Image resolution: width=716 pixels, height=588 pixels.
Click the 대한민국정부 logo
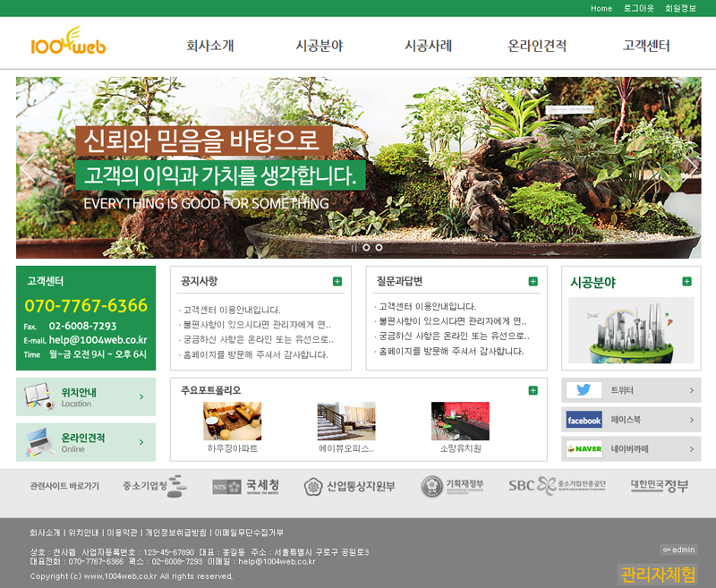click(x=659, y=486)
